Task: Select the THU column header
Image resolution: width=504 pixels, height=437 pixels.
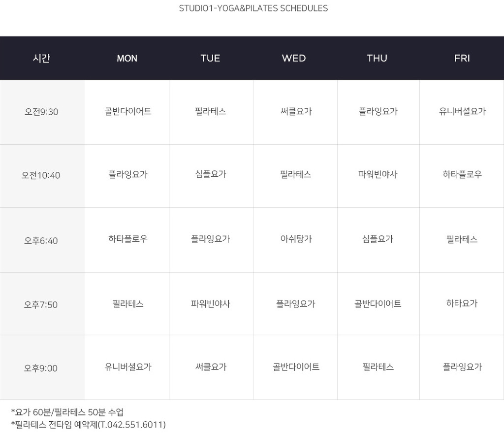Action: [377, 58]
